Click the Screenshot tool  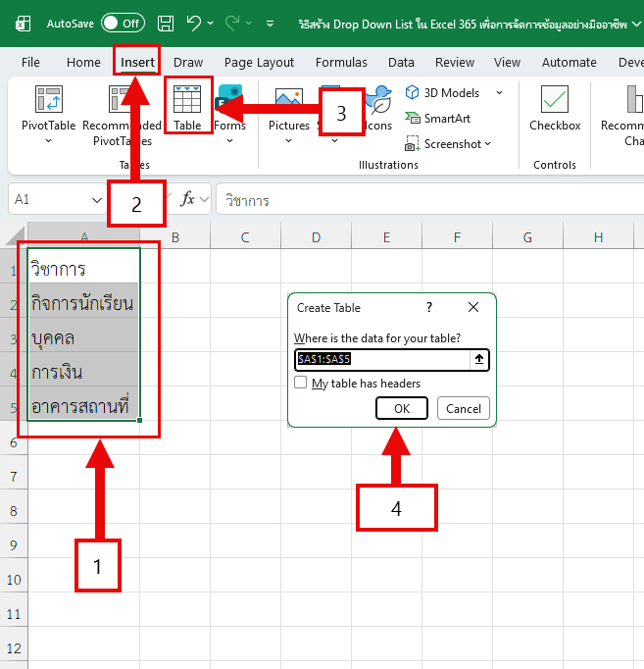tap(448, 144)
